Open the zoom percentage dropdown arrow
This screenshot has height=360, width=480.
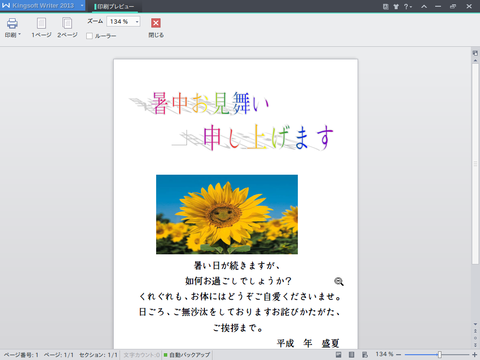pos(137,22)
